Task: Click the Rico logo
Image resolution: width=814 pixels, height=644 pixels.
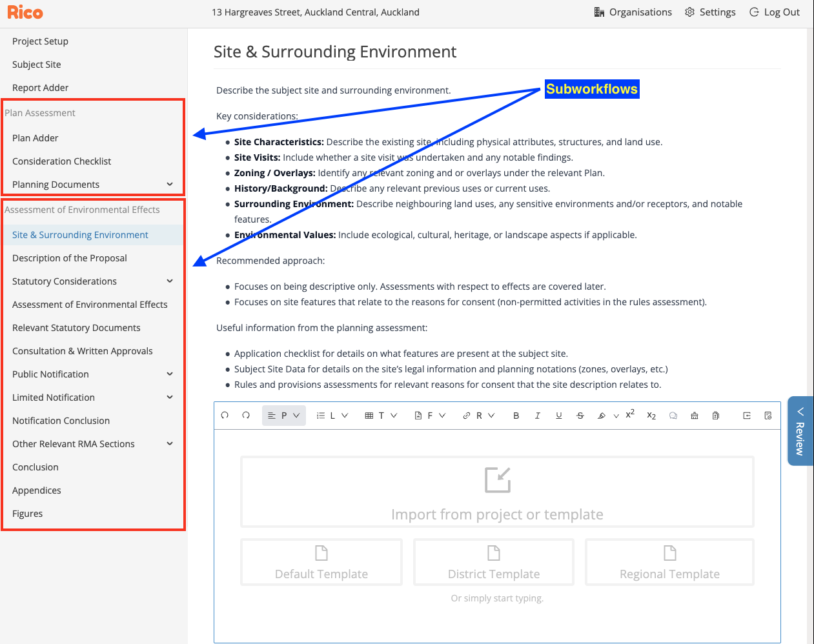Action: point(25,12)
